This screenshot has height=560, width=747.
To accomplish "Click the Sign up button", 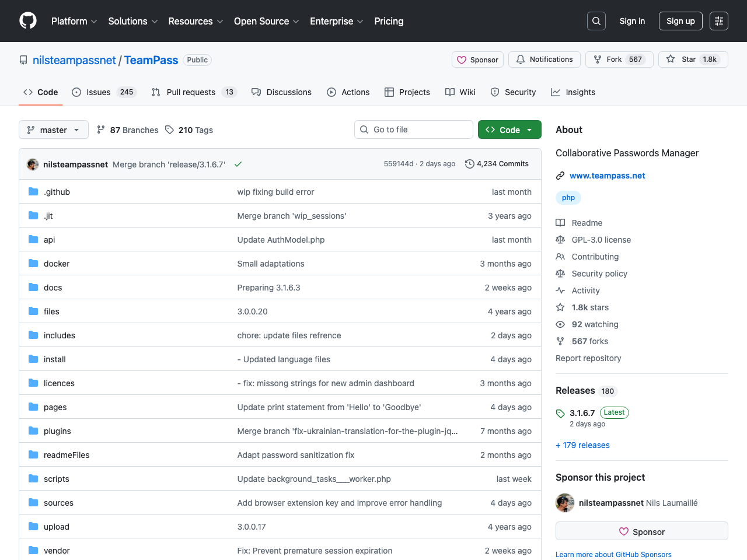I will pos(680,20).
